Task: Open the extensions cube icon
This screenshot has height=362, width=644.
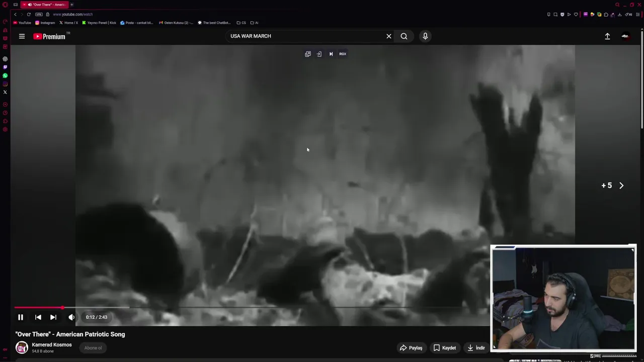Action: tap(606, 15)
